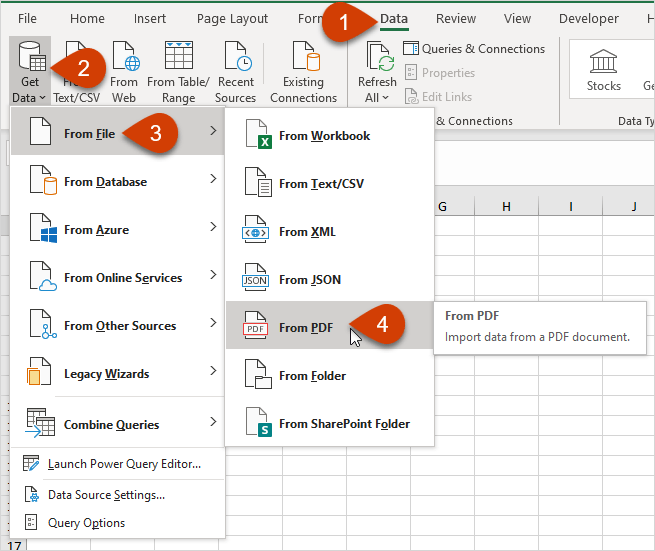655x551 pixels.
Task: Choose From SharePoint Folder
Action: tap(344, 423)
